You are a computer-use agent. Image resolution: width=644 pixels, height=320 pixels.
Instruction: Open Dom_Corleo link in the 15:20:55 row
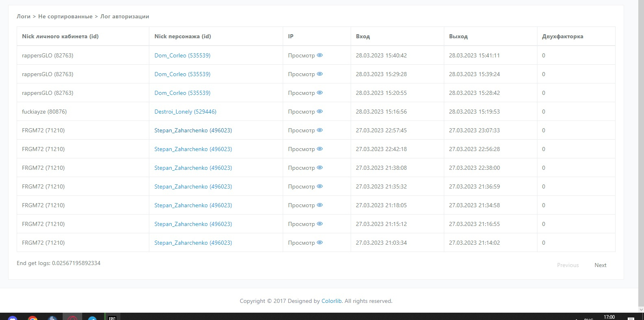coord(182,93)
